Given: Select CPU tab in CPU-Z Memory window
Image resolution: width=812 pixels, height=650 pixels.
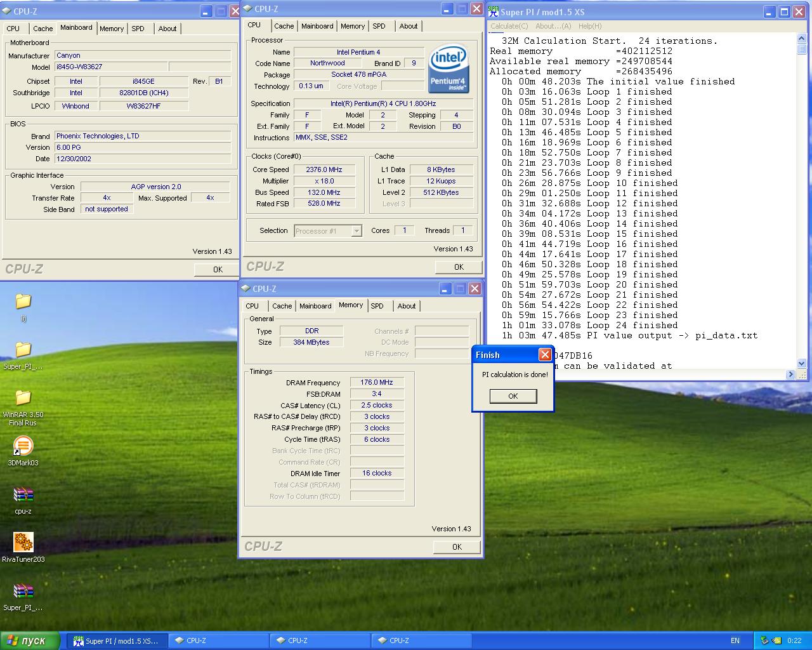Looking at the screenshot, I should tap(252, 306).
